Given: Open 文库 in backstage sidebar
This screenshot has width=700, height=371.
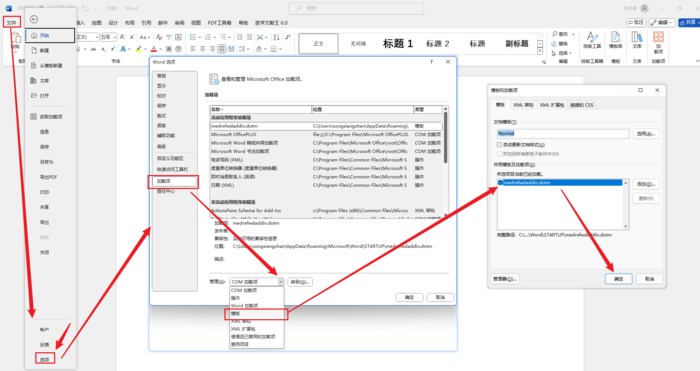Looking at the screenshot, I should click(40, 81).
